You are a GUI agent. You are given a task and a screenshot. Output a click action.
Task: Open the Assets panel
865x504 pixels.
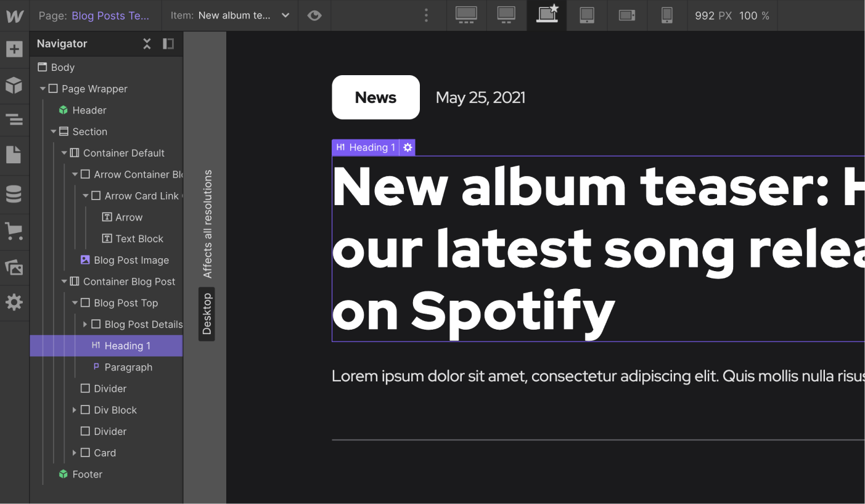click(x=14, y=267)
